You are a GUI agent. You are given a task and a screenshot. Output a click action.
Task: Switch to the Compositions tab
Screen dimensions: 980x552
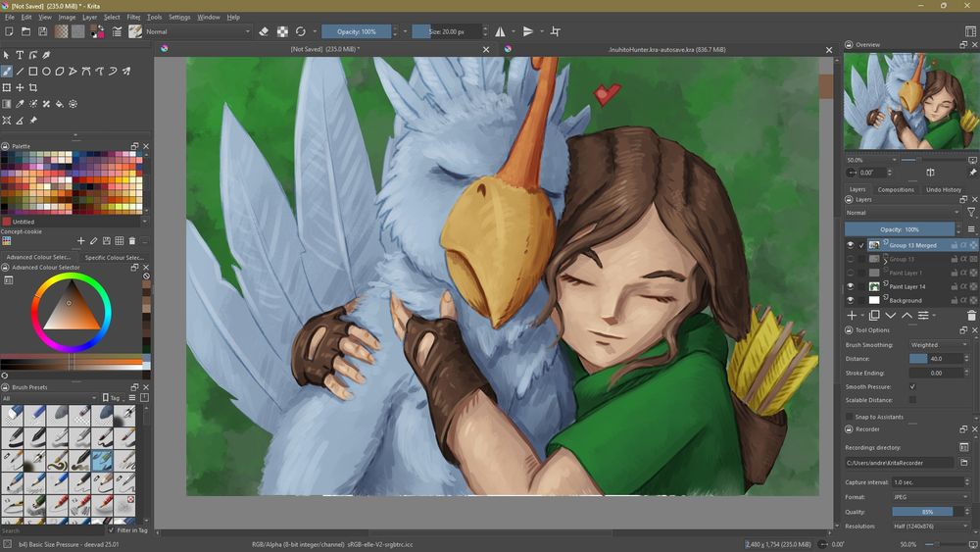click(x=896, y=189)
